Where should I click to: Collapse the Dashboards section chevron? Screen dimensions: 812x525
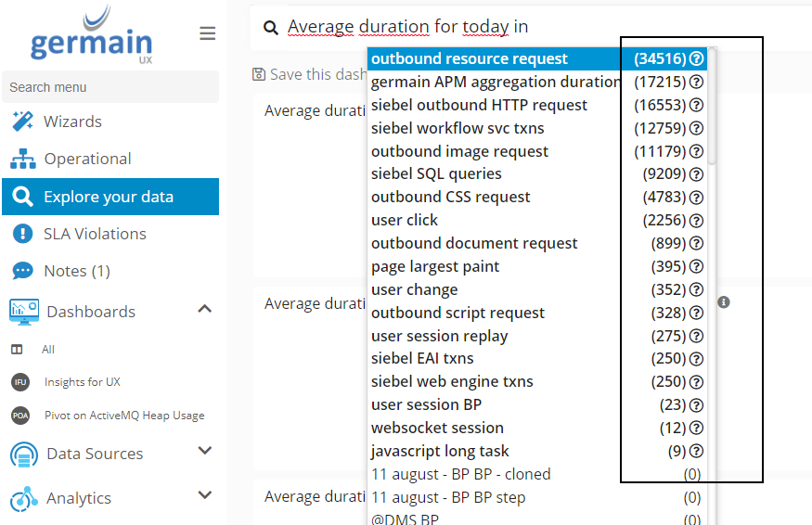point(205,309)
